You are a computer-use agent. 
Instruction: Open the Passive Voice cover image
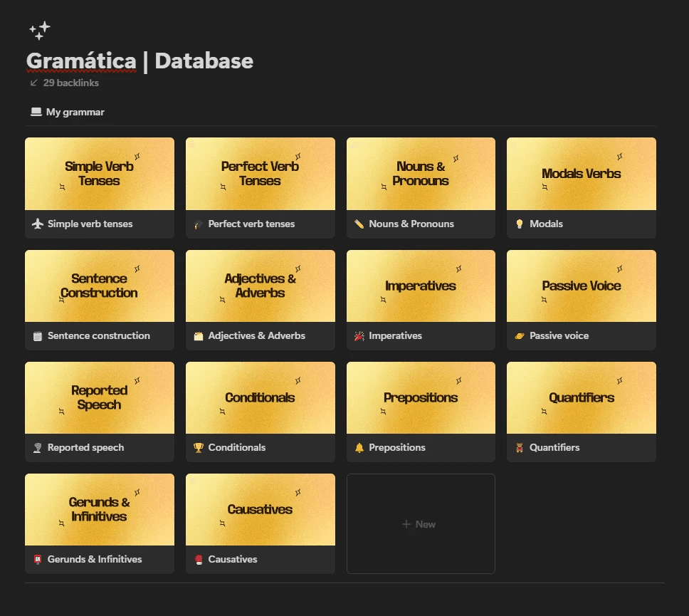(x=582, y=286)
